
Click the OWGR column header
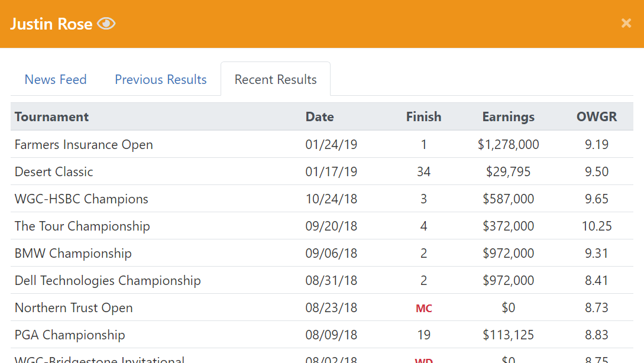pos(597,116)
